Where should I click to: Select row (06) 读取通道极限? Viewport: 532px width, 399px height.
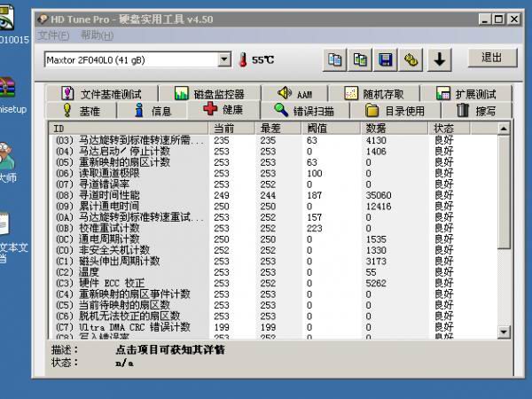[273, 173]
